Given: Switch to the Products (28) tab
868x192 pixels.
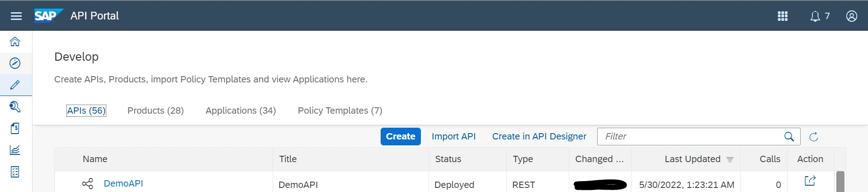Looking at the screenshot, I should coord(156,110).
